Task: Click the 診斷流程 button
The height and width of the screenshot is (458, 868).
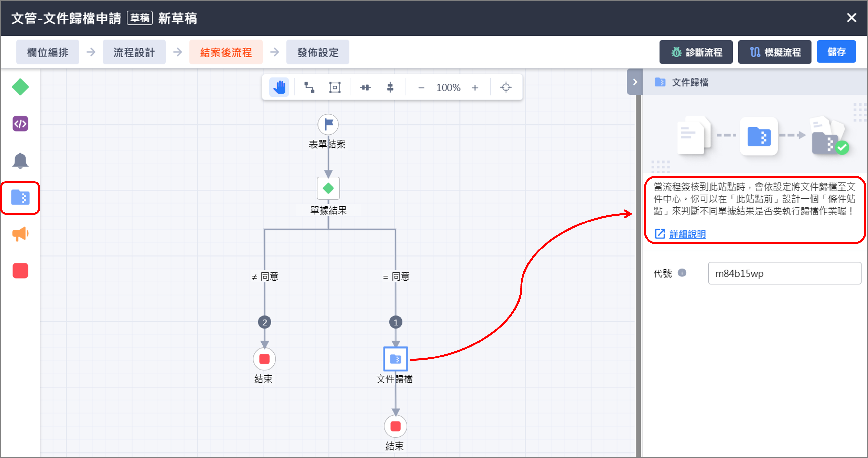Action: 696,52
